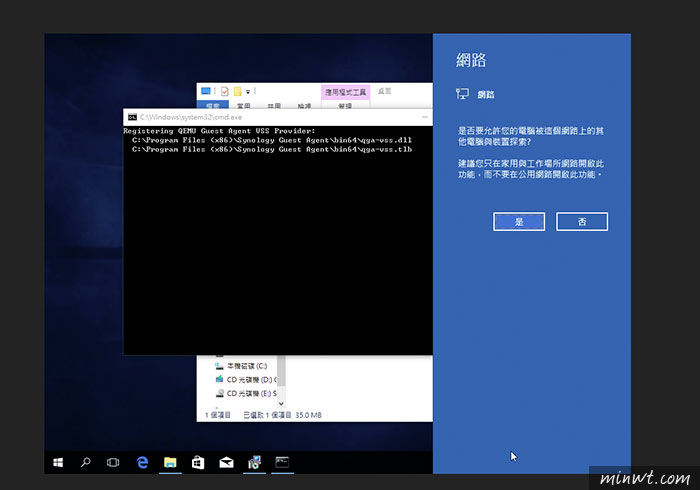The image size is (700, 490).
Task: Open the Windows Start menu
Action: (58, 462)
